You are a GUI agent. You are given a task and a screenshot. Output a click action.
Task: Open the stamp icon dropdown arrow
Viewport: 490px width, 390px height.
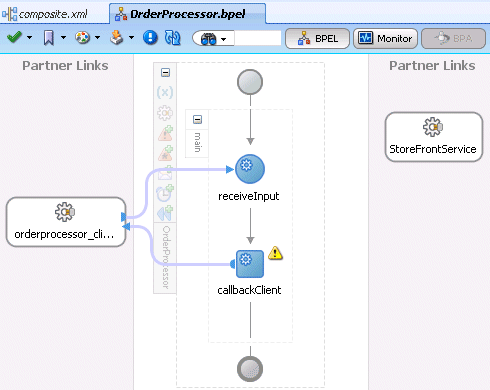tap(131, 37)
